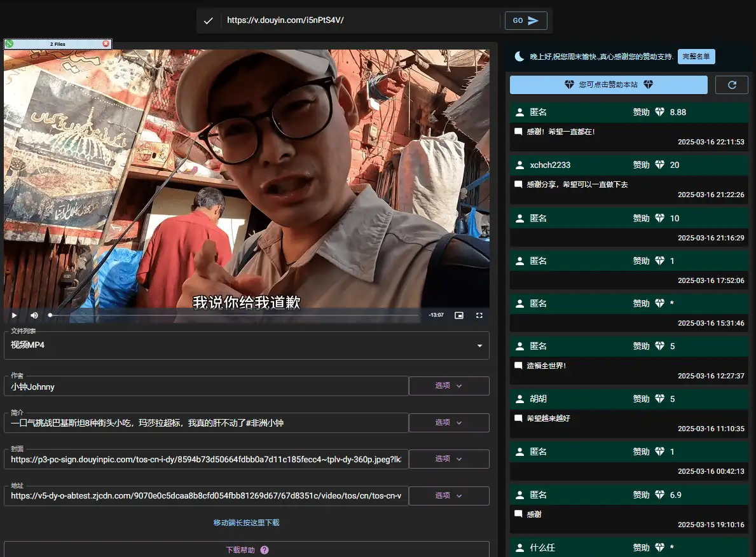This screenshot has width=756, height=557.
Task: Click the refresh sponsor list icon
Action: 732,85
